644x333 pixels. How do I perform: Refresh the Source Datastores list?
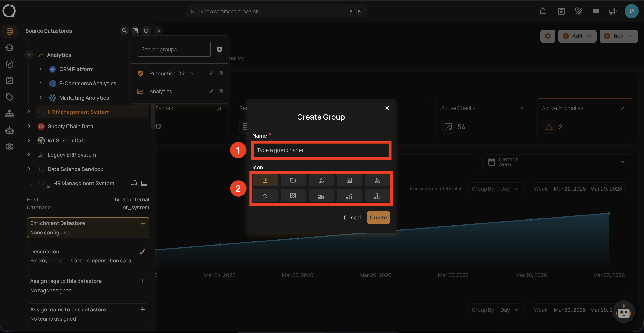pos(146,30)
